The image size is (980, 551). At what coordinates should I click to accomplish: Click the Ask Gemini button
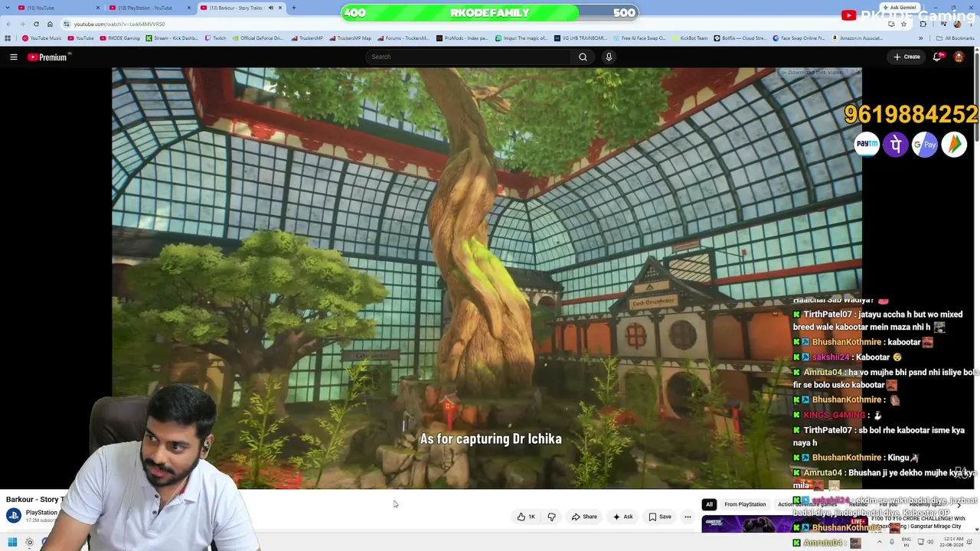[x=900, y=8]
